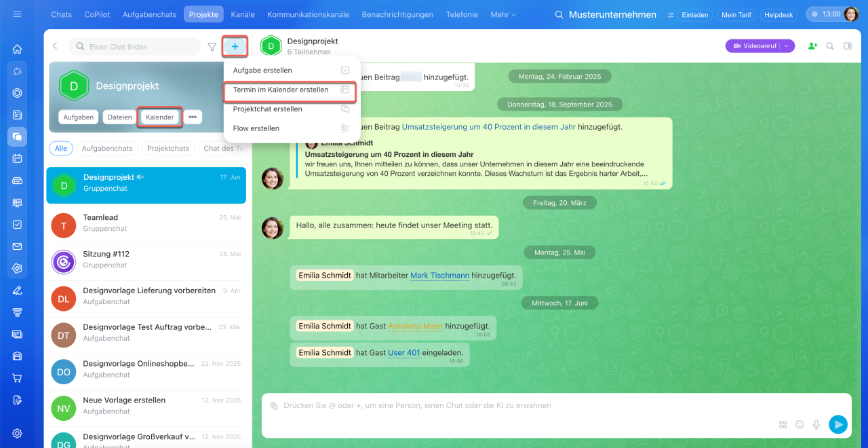868x448 pixels.
Task: Click the attachment paperclip in the message box
Action: [x=274, y=405]
